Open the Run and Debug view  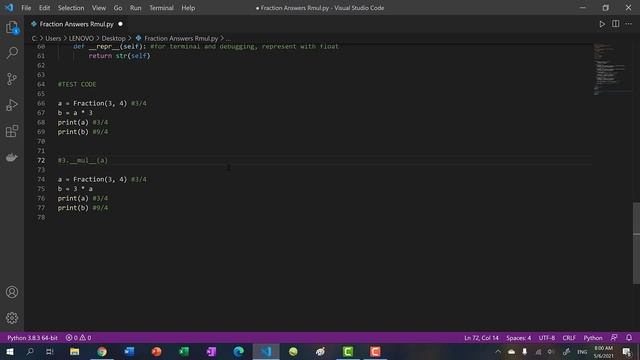coord(12,105)
